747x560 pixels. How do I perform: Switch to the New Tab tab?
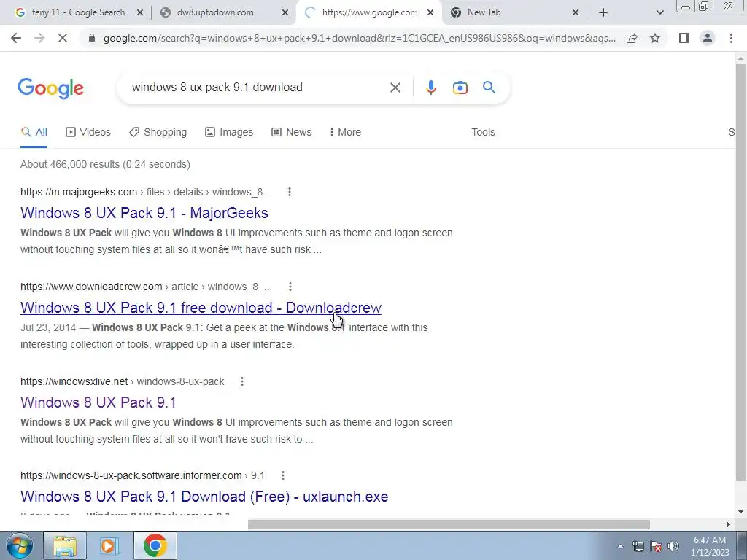click(484, 13)
